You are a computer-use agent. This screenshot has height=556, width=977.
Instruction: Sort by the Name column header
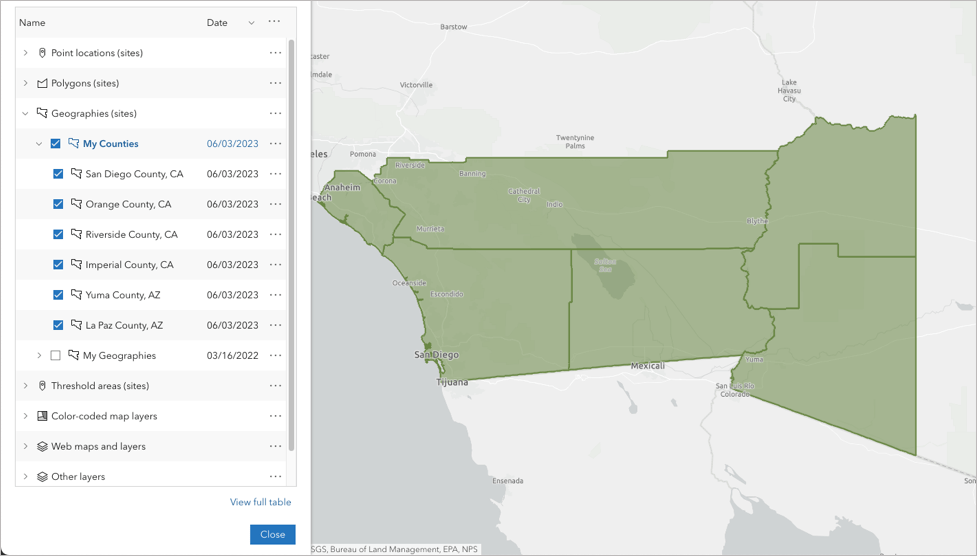(32, 22)
